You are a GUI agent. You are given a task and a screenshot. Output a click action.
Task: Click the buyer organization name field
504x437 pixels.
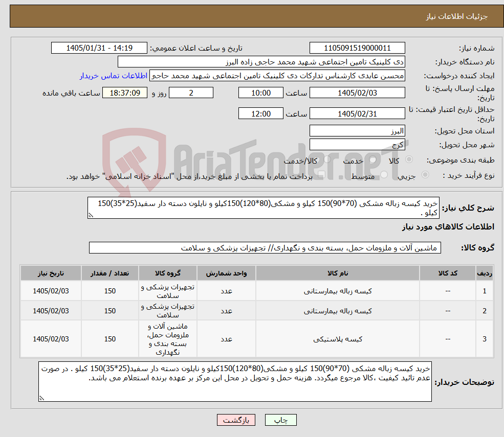261,62
